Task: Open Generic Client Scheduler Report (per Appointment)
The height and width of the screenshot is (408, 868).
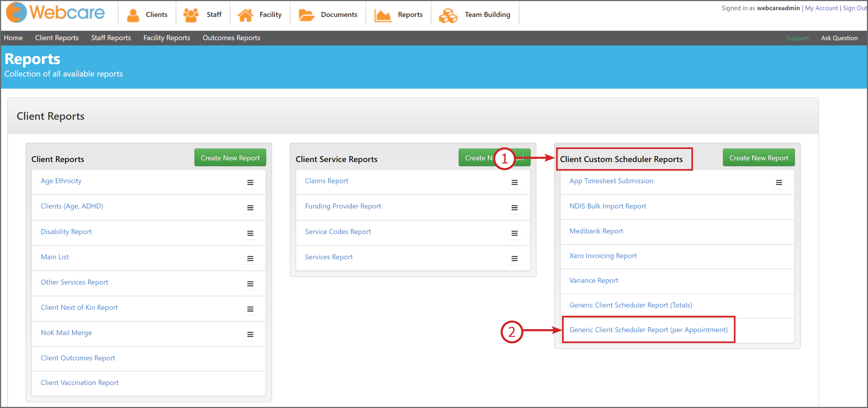Action: [x=648, y=329]
